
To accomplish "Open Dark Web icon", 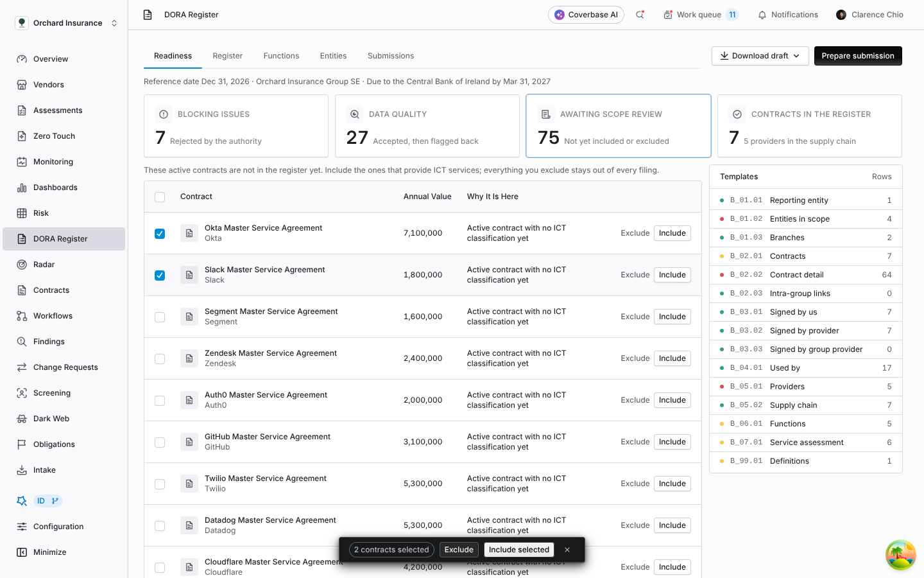I will [x=22, y=419].
